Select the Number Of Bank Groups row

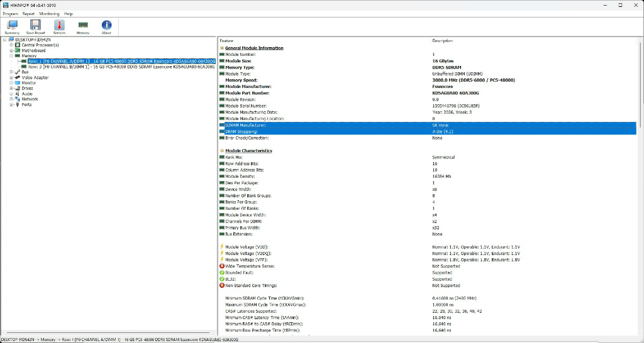(x=427, y=196)
